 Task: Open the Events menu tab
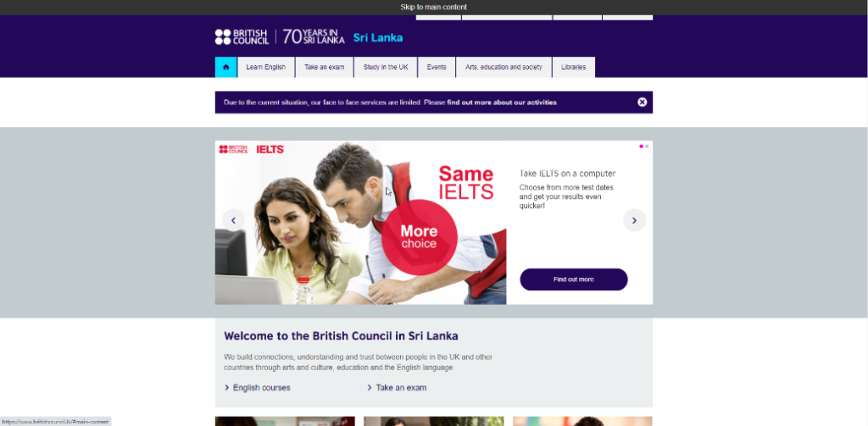(437, 67)
